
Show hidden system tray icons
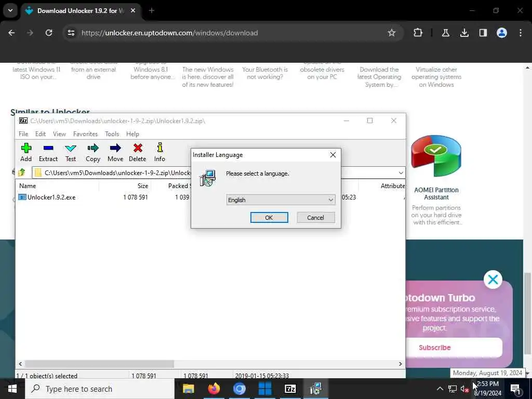(x=440, y=389)
